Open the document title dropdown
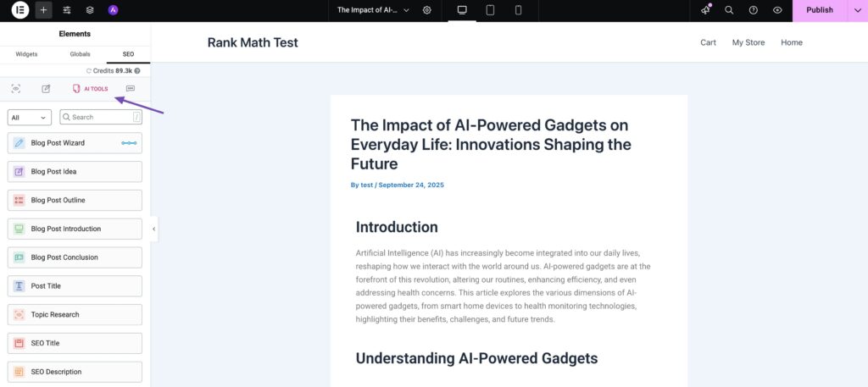This screenshot has width=868, height=387. click(x=373, y=10)
